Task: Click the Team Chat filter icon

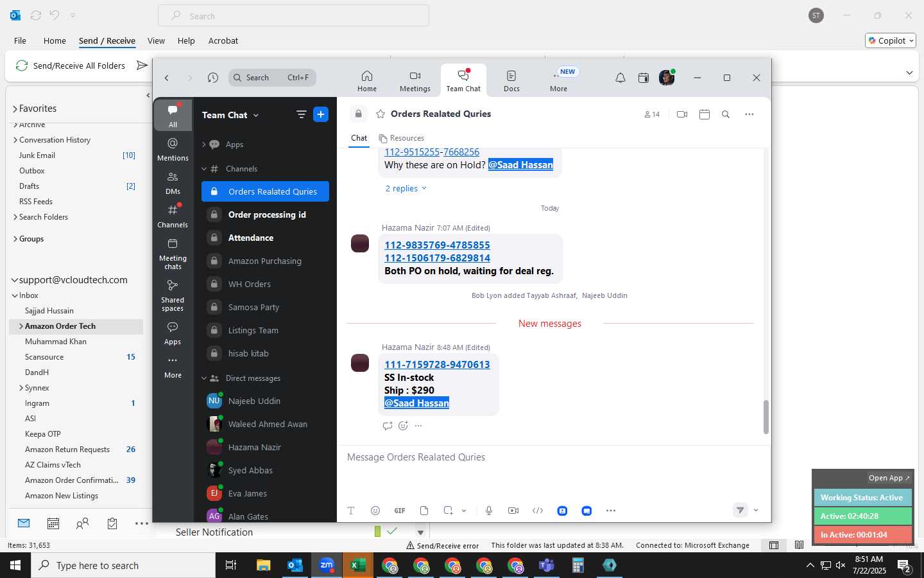Action: 301,114
